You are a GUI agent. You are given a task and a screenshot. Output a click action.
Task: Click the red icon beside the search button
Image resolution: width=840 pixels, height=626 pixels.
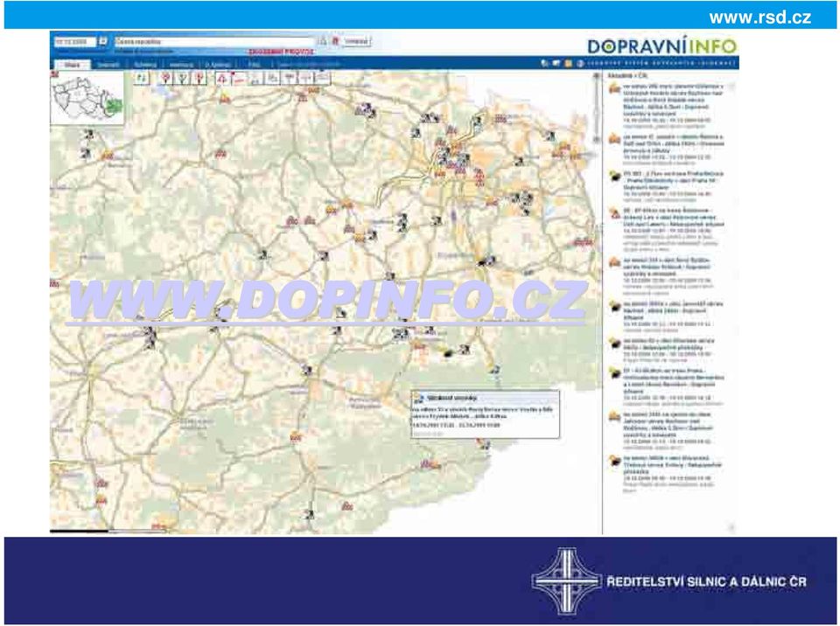[335, 41]
